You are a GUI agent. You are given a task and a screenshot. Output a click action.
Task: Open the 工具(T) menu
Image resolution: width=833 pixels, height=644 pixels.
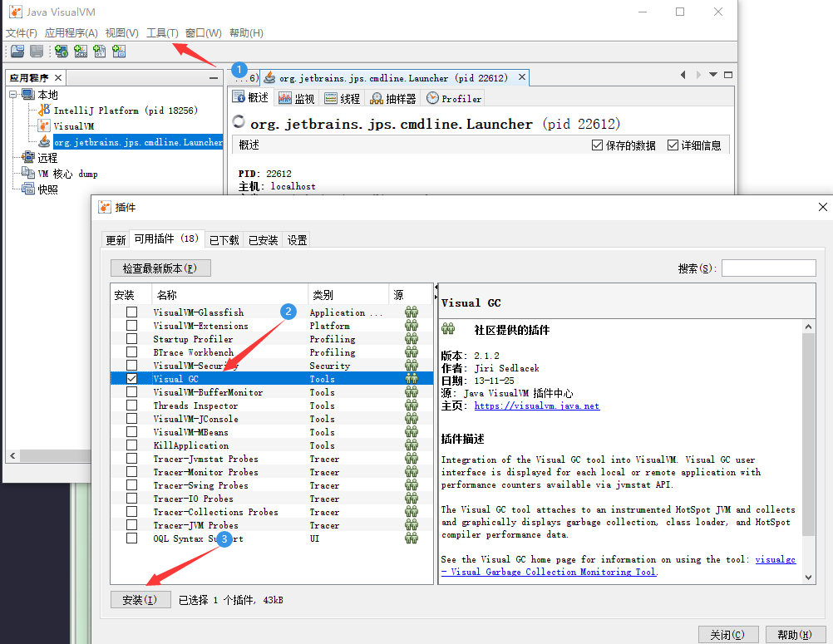pos(162,33)
